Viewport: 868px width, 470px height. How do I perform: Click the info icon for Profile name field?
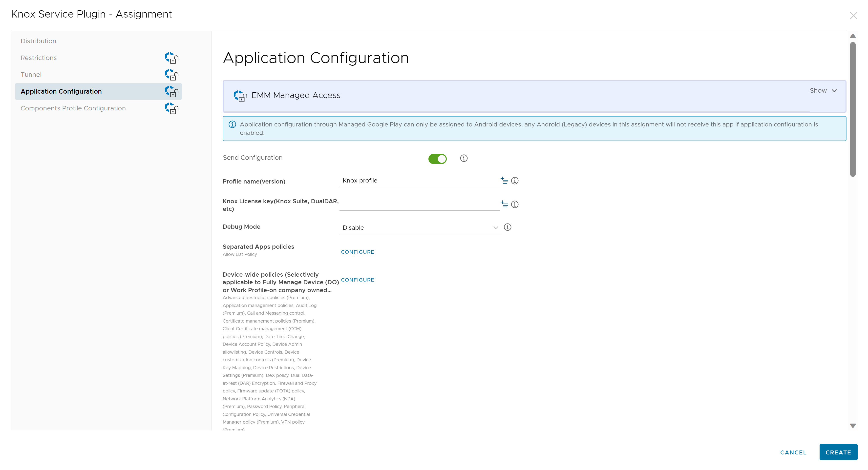click(x=514, y=181)
